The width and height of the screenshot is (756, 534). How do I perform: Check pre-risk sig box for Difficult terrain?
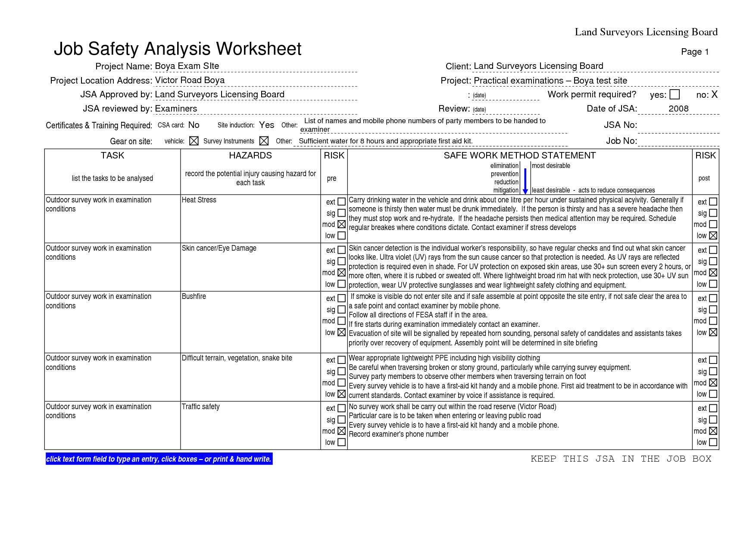(x=342, y=371)
